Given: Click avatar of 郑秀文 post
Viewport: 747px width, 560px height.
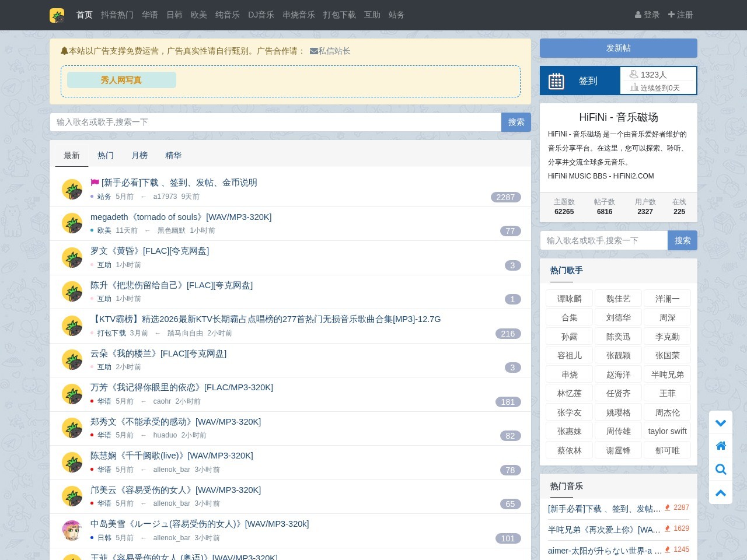Looking at the screenshot, I should pos(72,428).
